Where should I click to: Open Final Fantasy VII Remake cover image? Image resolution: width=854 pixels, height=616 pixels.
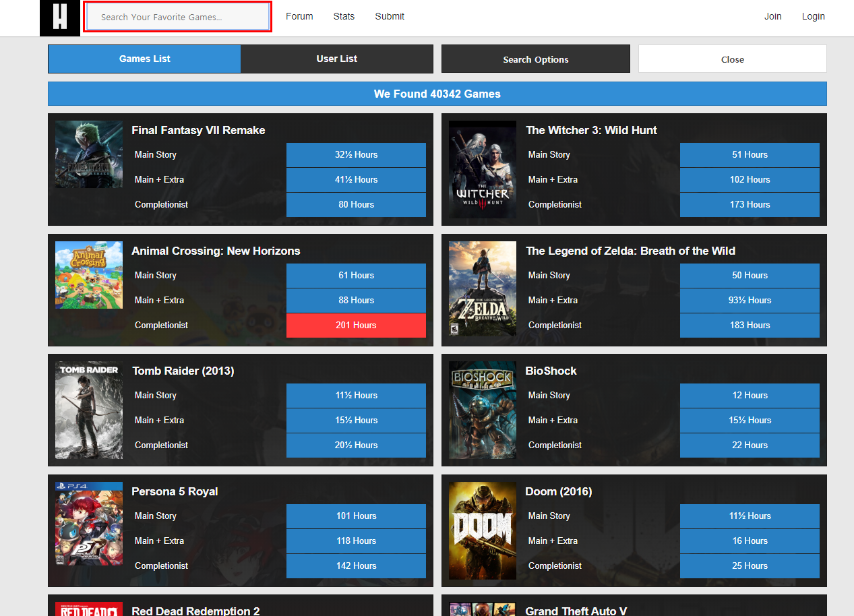[x=89, y=154]
